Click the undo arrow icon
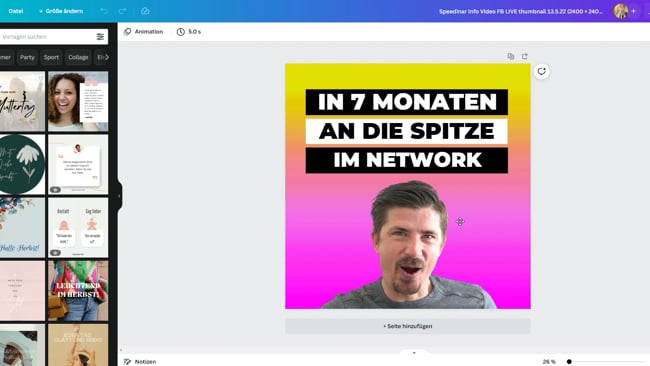 point(104,11)
